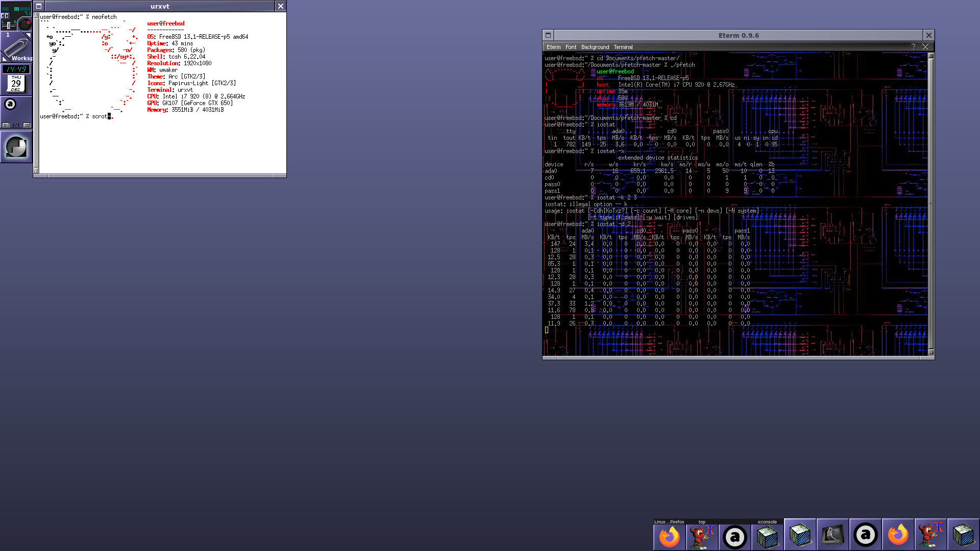Click the Eterm window's titlebar menu button
Image resolution: width=980 pixels, height=551 pixels.
[x=548, y=35]
